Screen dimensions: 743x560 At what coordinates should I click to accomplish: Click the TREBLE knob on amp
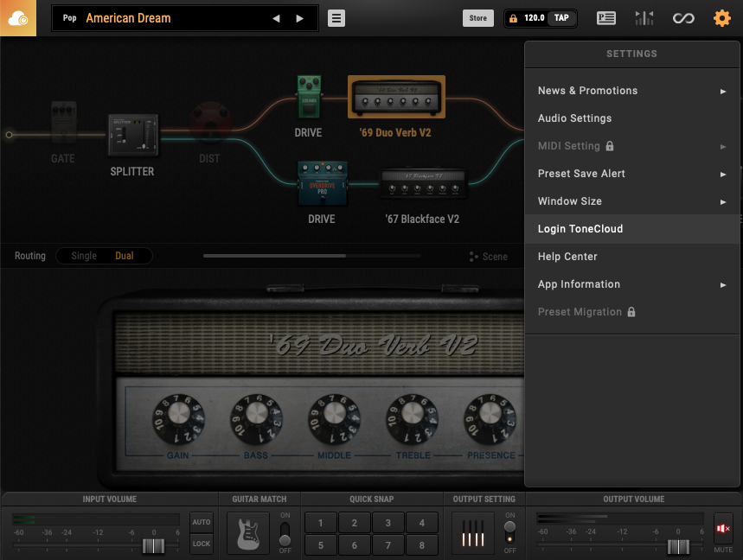(x=412, y=419)
